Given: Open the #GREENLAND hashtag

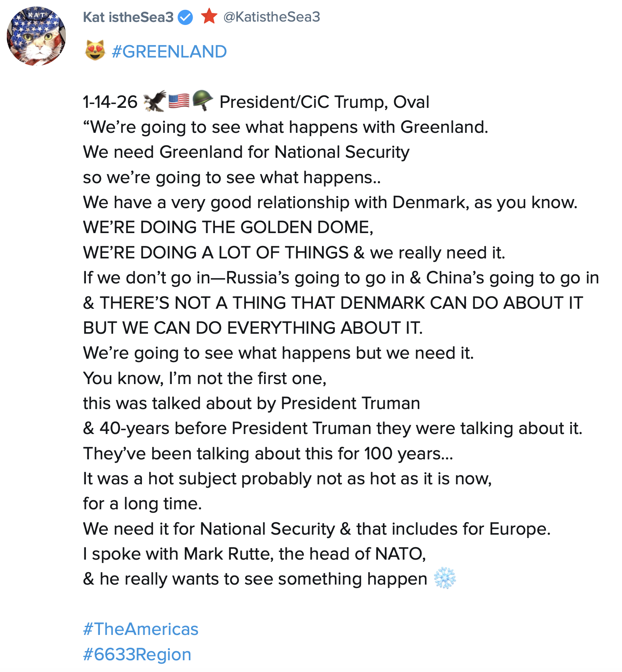Looking at the screenshot, I should click(x=169, y=52).
